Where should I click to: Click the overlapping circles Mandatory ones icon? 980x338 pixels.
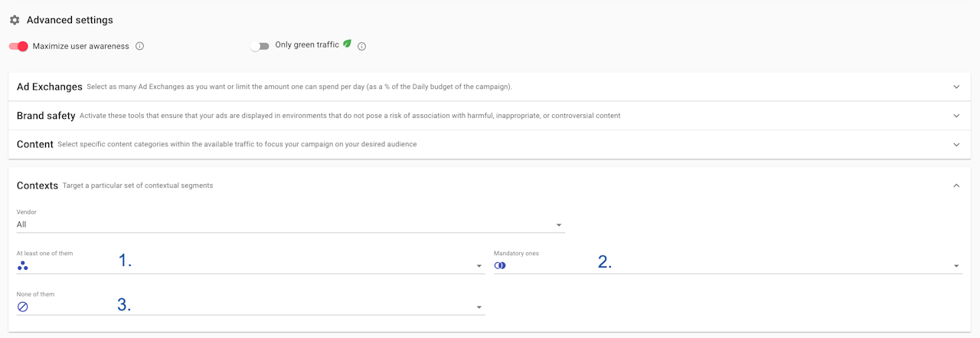[500, 265]
